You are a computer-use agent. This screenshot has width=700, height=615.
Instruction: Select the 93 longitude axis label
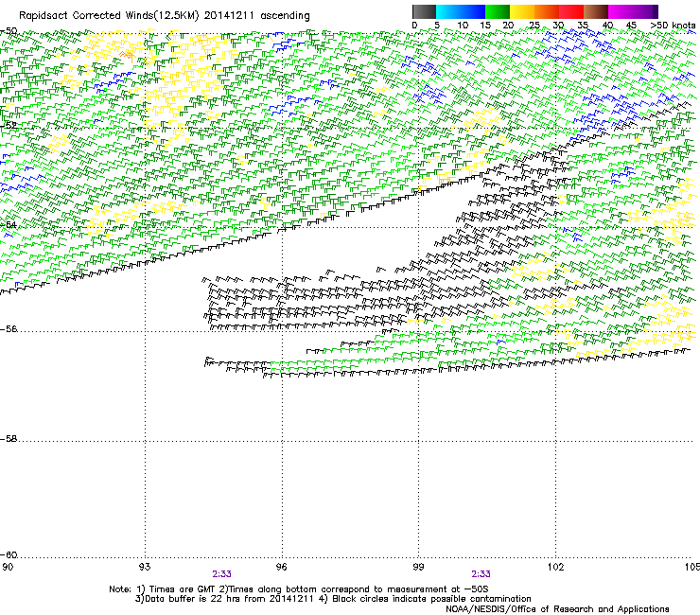click(145, 567)
